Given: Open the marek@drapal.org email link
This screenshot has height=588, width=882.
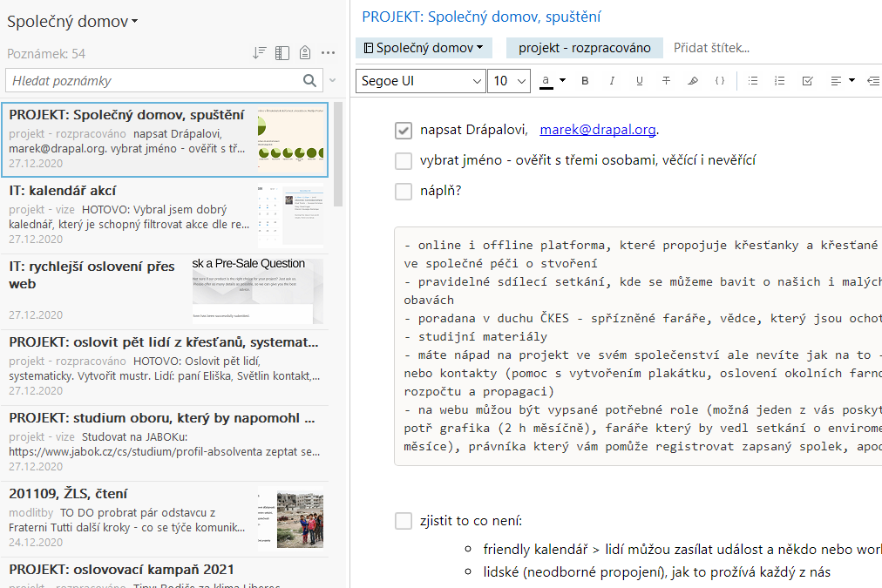Looking at the screenshot, I should [x=597, y=130].
